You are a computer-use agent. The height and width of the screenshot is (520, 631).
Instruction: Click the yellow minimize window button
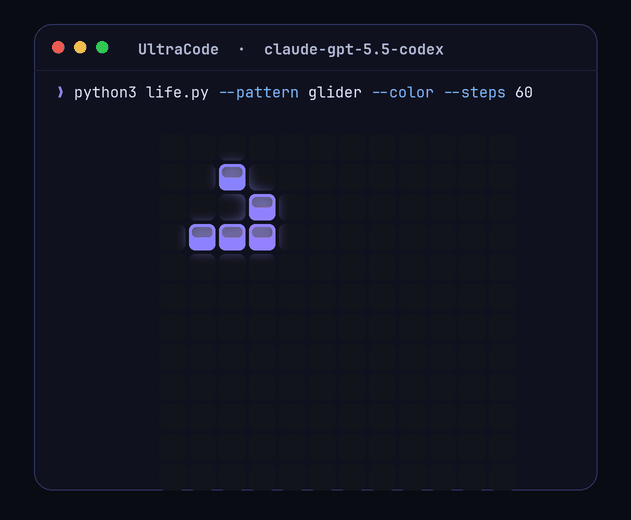point(80,47)
